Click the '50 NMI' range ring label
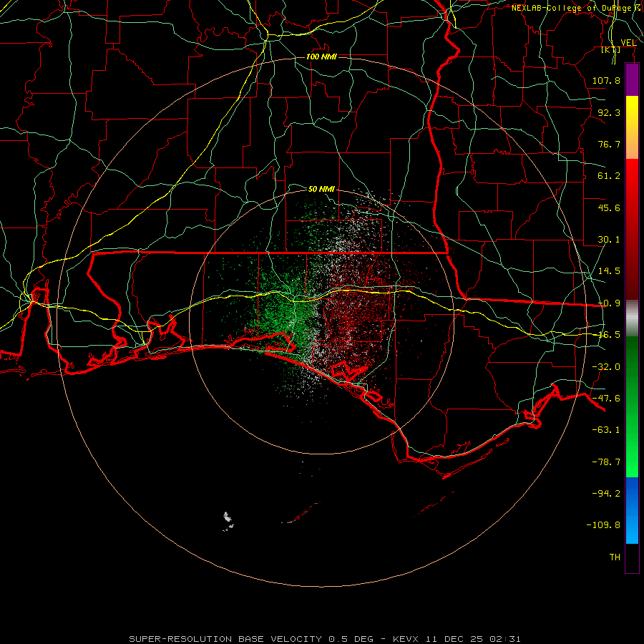Image resolution: width=644 pixels, height=644 pixels. (x=321, y=189)
